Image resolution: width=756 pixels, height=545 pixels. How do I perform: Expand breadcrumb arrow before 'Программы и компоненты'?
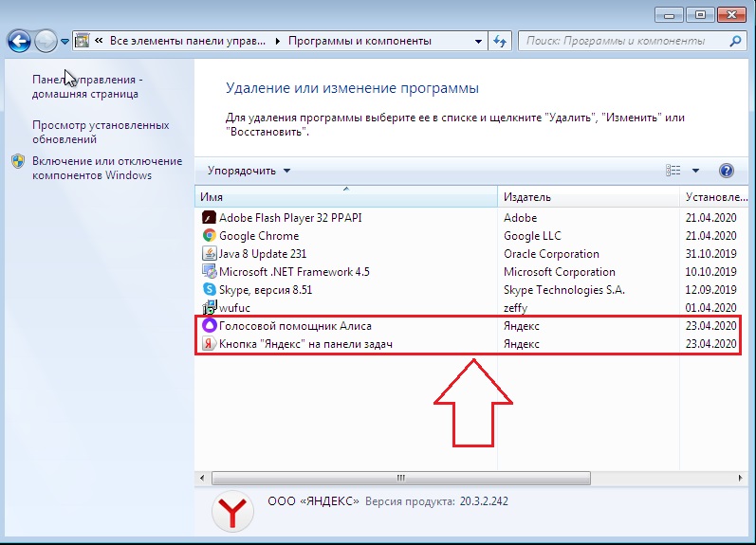(x=278, y=42)
